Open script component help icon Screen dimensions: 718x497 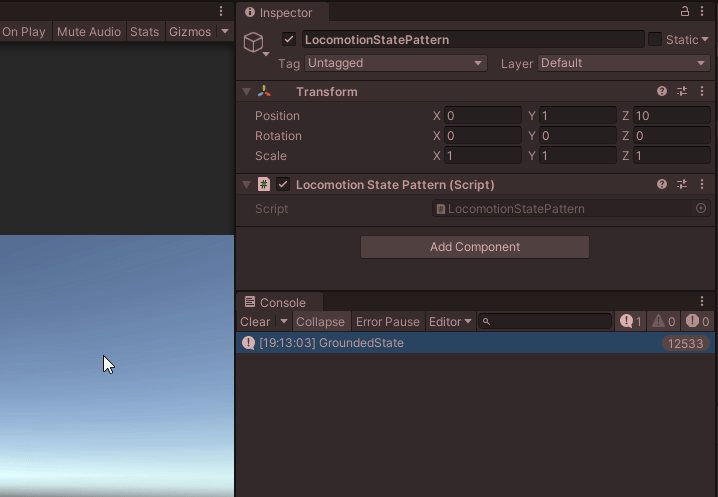click(662, 184)
